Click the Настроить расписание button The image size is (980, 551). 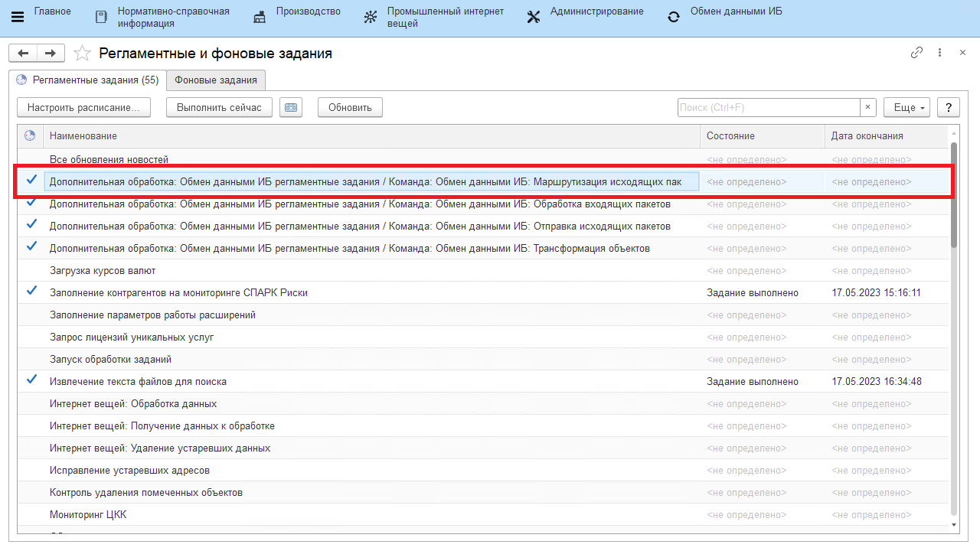coord(83,108)
